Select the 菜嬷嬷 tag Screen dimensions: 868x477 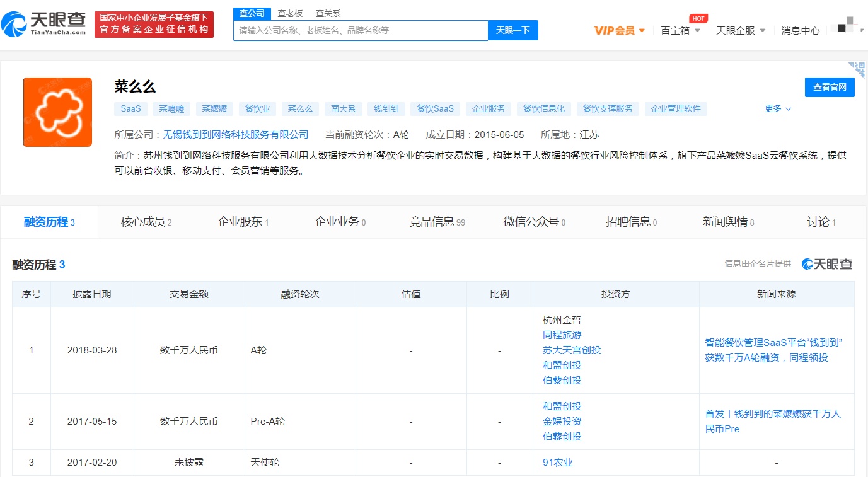coord(214,108)
